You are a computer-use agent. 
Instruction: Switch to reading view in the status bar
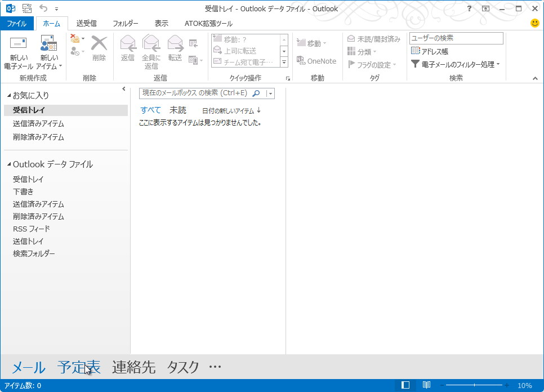pos(427,385)
